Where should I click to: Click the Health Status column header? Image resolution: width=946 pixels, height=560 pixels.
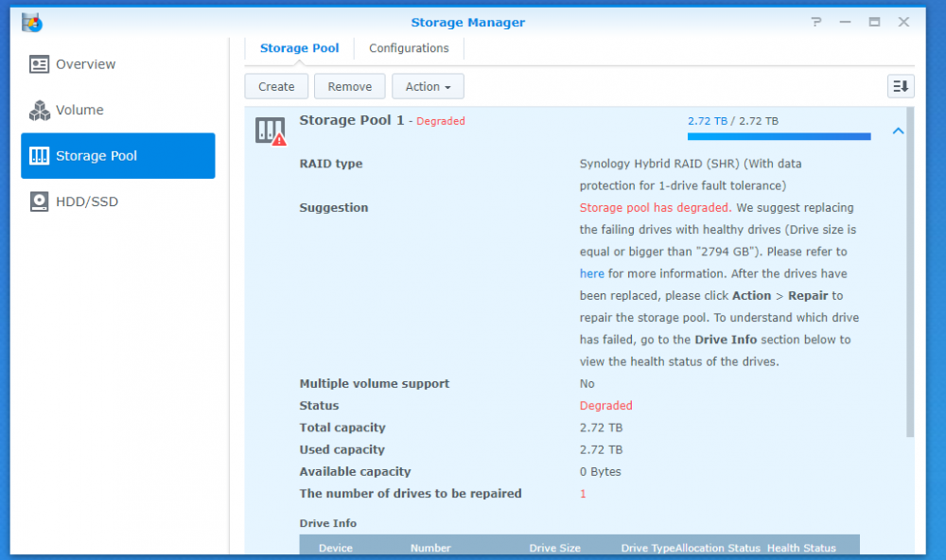tap(801, 548)
